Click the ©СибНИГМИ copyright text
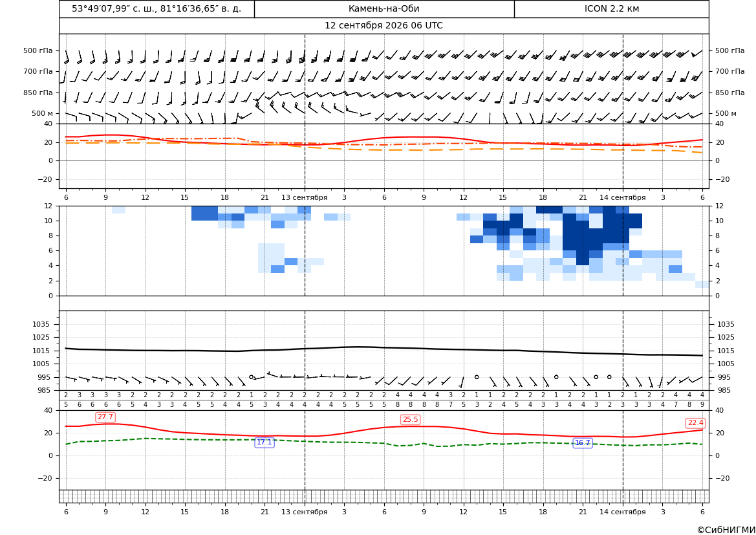 726,530
